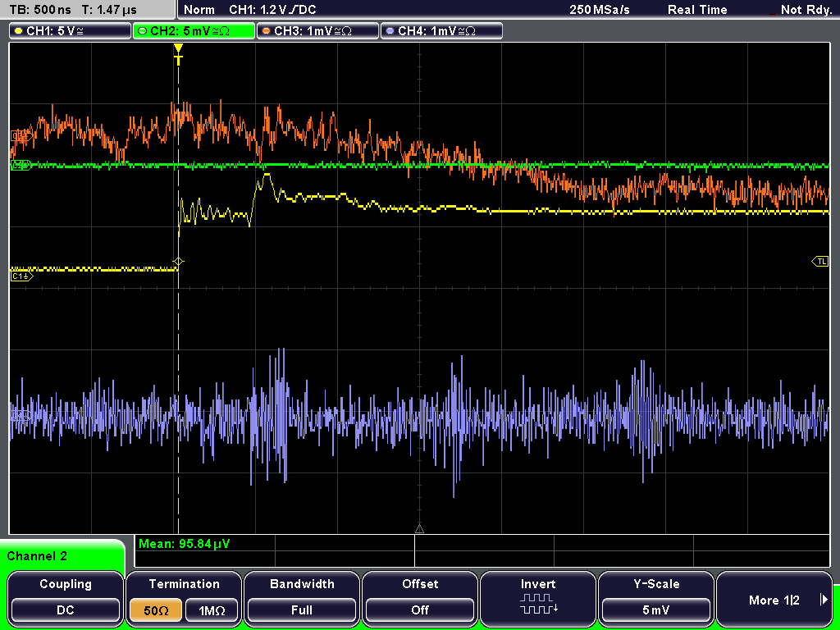Select the CH4: 1mV channel tab
The height and width of the screenshot is (630, 840).
pos(441,31)
